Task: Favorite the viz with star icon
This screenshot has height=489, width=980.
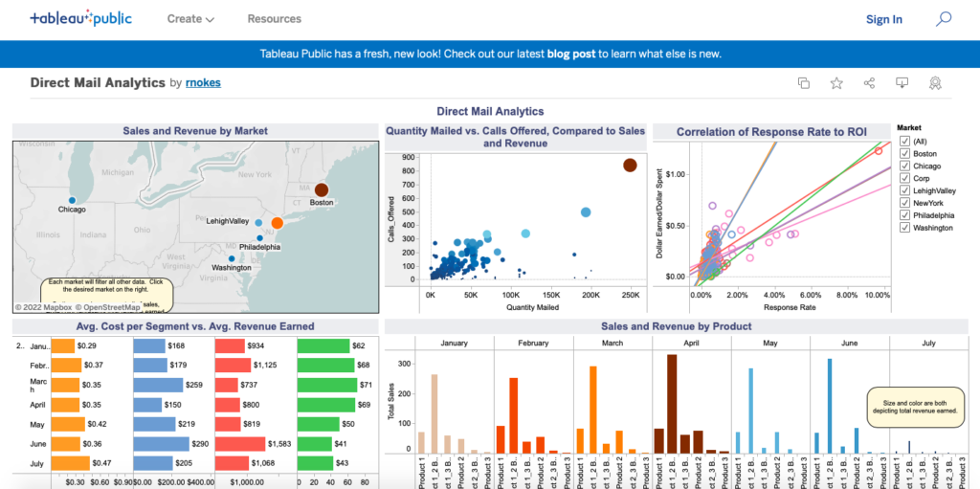Action: pos(836,83)
